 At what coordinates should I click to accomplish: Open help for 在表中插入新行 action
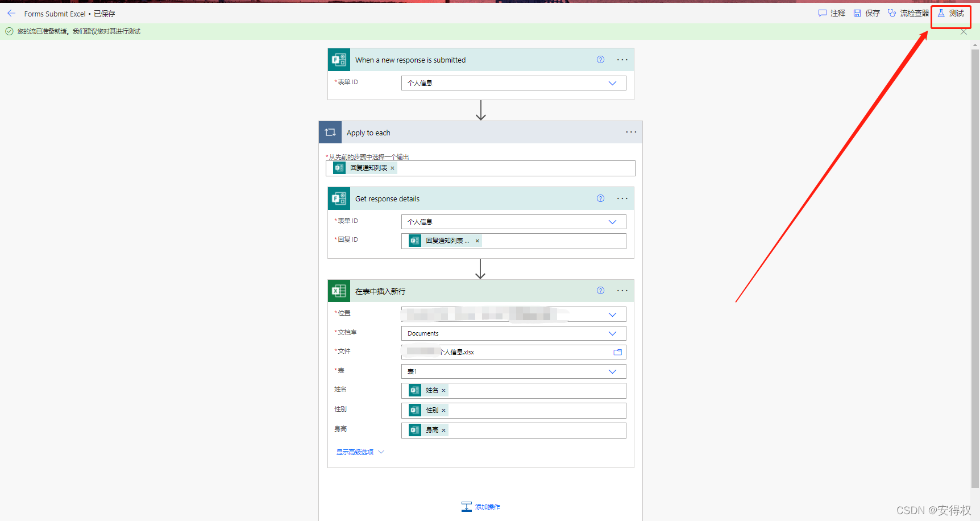(600, 291)
